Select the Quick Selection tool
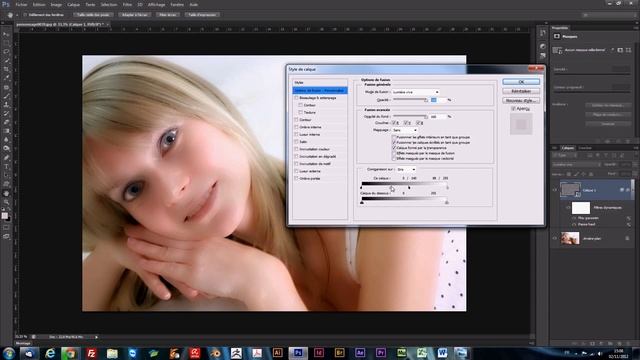Screen dimensions: 640x360 click(x=6, y=60)
